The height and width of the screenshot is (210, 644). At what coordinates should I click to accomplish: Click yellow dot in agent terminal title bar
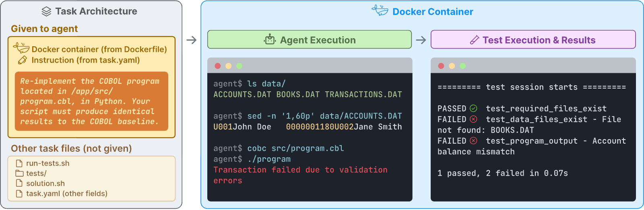point(229,66)
